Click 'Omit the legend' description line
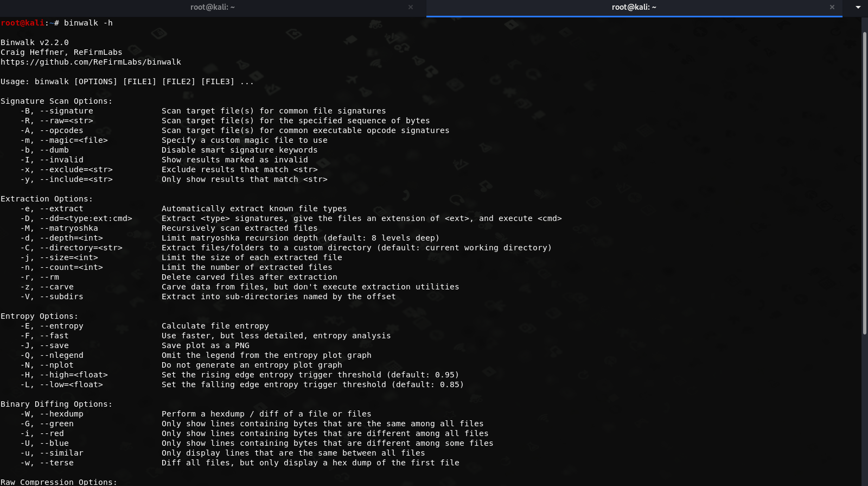This screenshot has height=486, width=868. pos(266,355)
